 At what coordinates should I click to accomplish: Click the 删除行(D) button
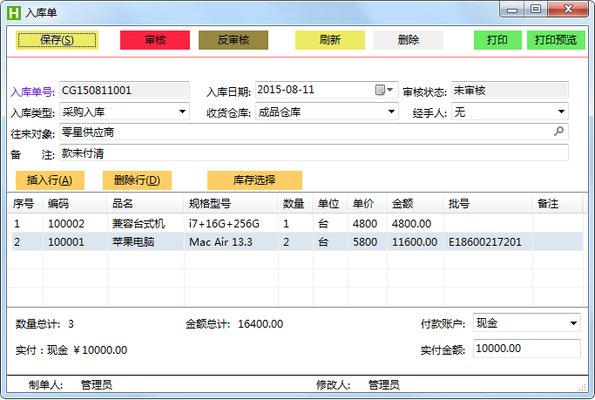click(137, 180)
